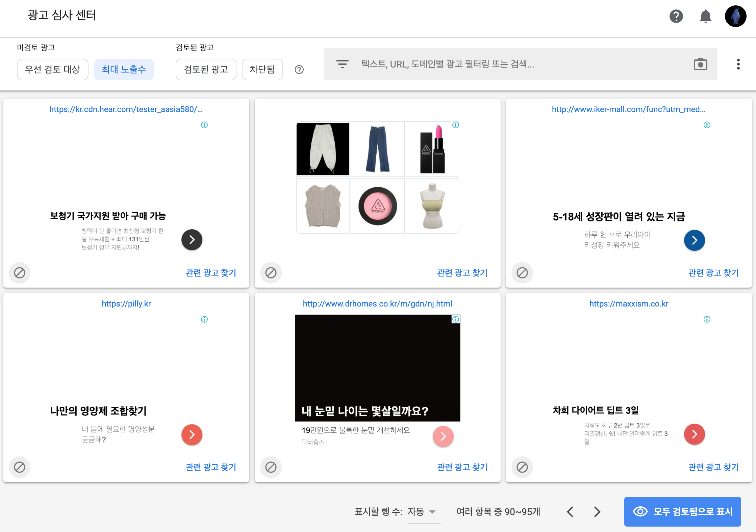Image resolution: width=756 pixels, height=532 pixels.
Task: Click the camera image search icon
Action: pos(700,64)
